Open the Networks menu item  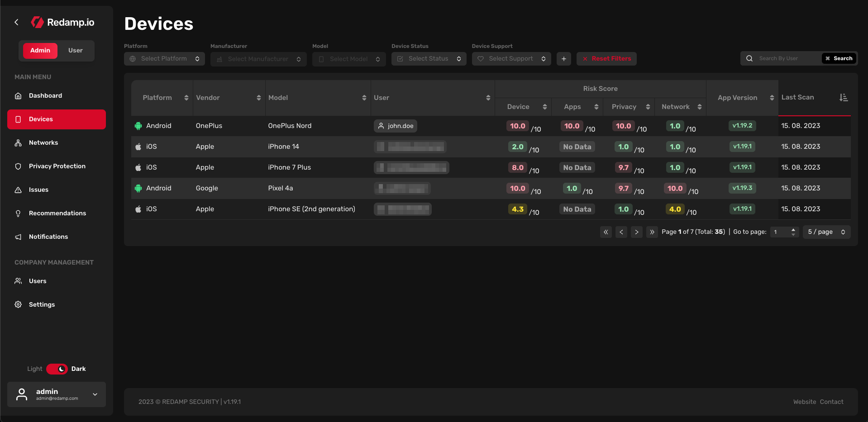click(x=57, y=143)
